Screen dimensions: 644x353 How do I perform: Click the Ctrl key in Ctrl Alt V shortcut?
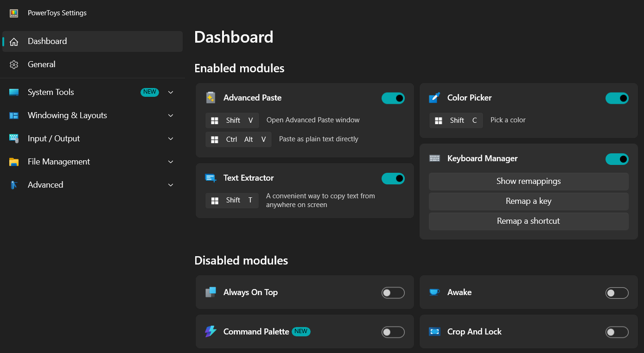pyautogui.click(x=232, y=139)
